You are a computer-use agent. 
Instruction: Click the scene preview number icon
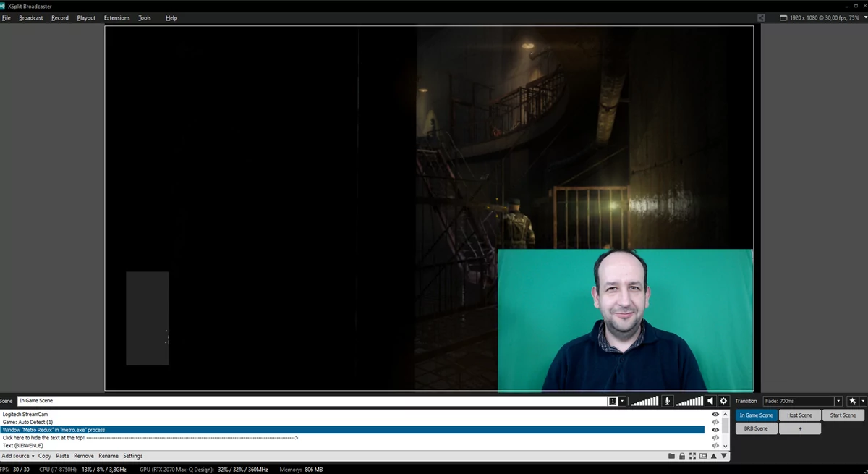point(613,401)
